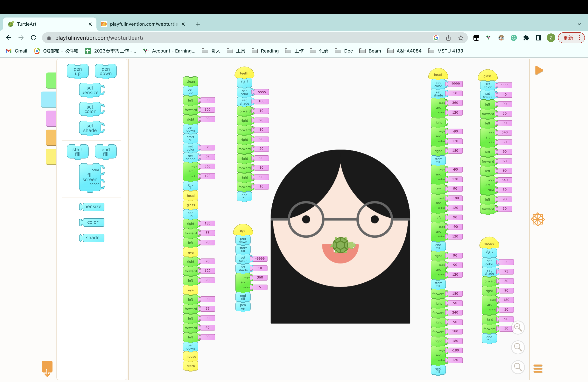The width and height of the screenshot is (588, 382).
Task: Select the green block palette tab
Action: click(51, 80)
